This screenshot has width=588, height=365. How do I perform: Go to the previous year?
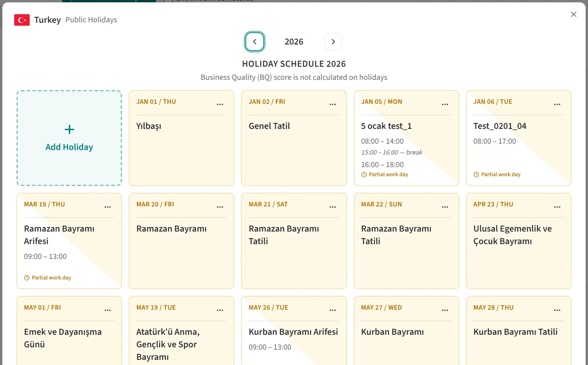coord(255,42)
